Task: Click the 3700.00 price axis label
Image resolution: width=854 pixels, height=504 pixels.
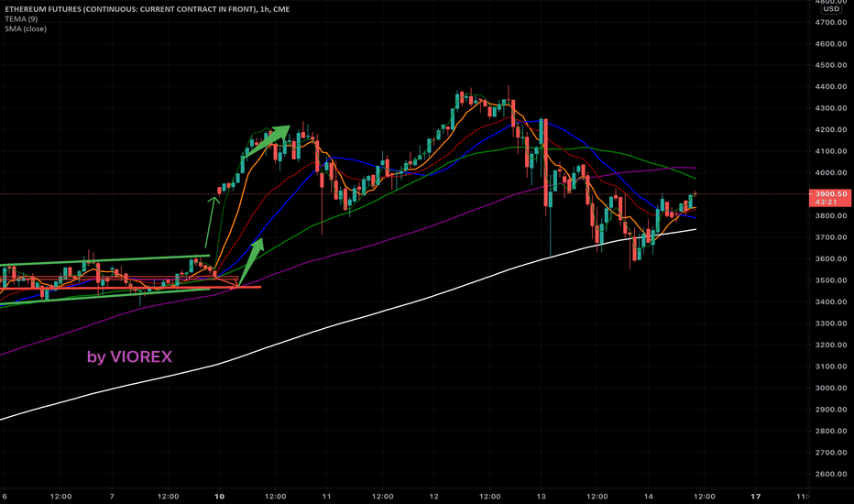Action: 831,237
